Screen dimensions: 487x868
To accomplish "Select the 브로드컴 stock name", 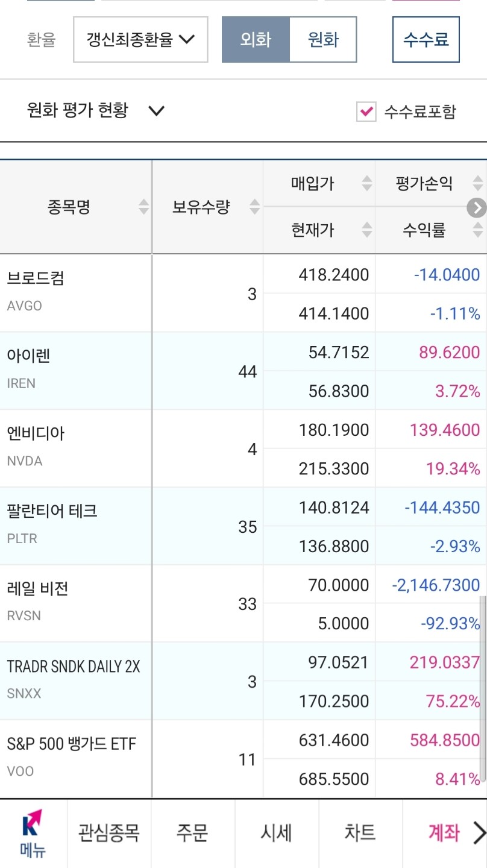I will point(36,278).
